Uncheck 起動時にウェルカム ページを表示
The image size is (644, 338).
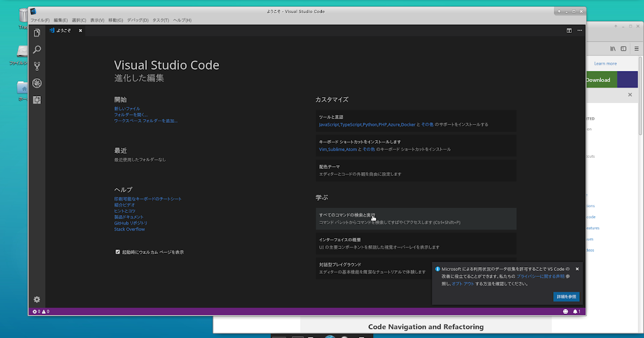[118, 252]
